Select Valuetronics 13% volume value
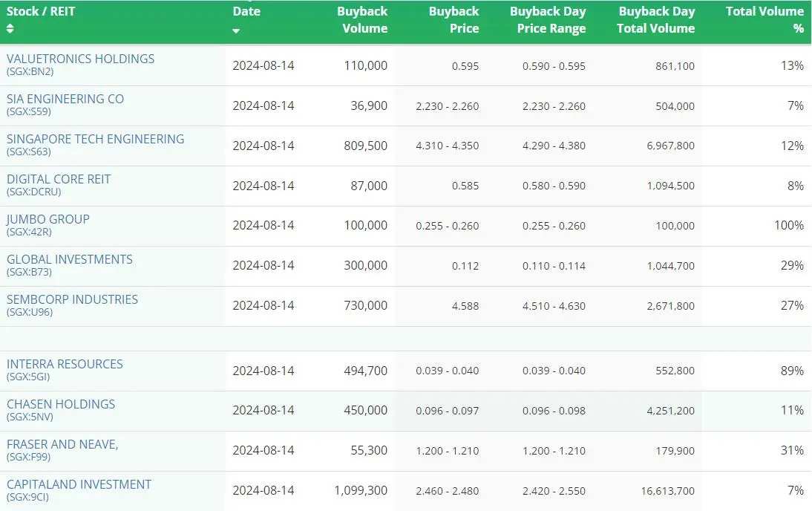Screen dimensions: 812x511 coord(792,66)
